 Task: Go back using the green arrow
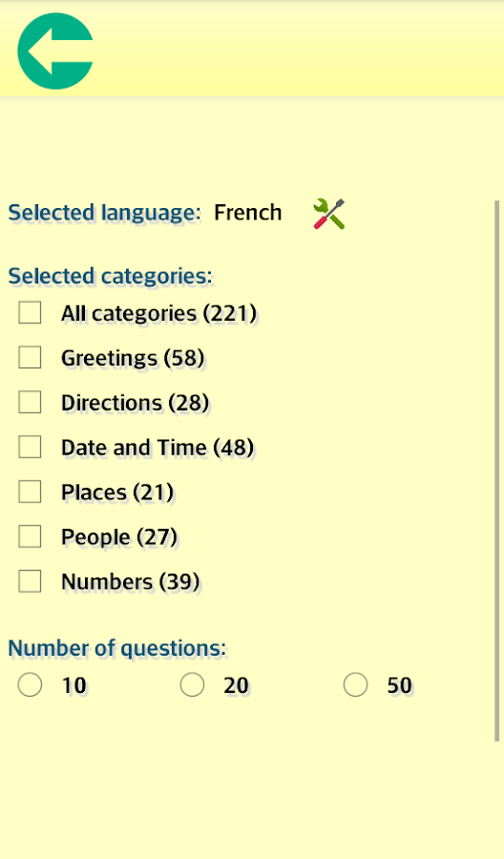tap(55, 51)
